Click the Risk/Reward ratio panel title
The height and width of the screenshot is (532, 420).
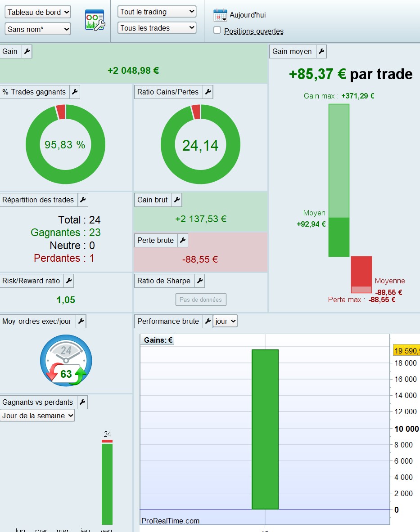tap(31, 281)
